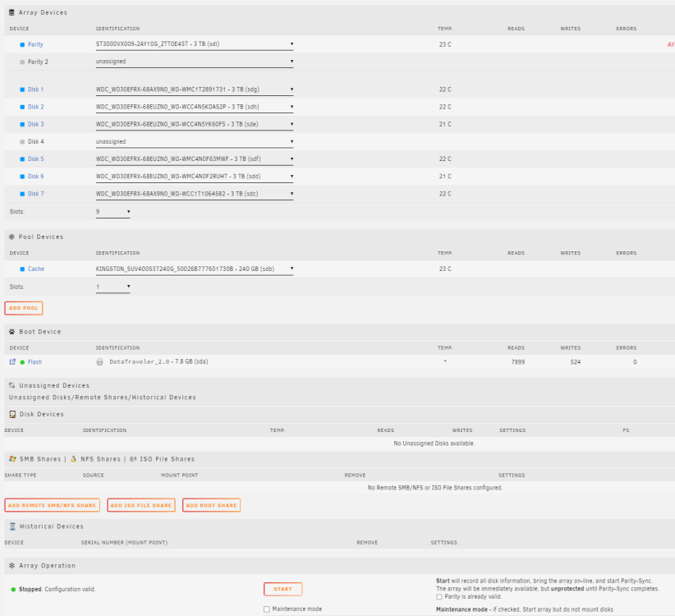Click Add ISO File Share button

click(141, 505)
